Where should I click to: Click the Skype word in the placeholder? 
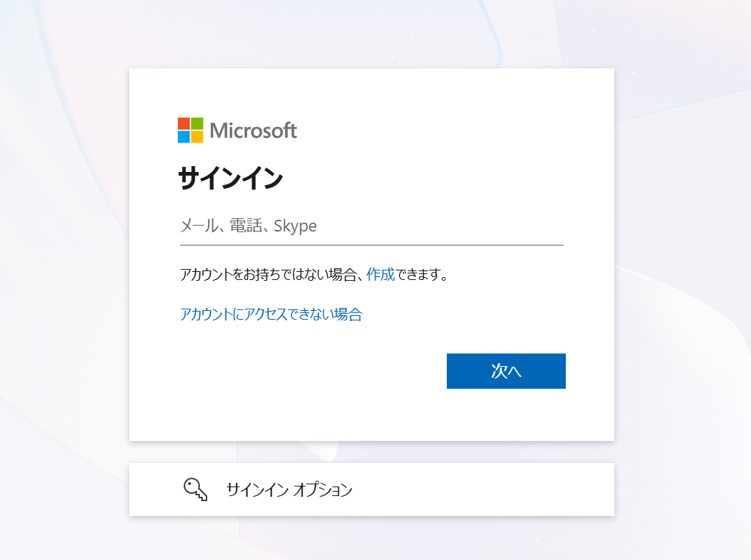(295, 226)
